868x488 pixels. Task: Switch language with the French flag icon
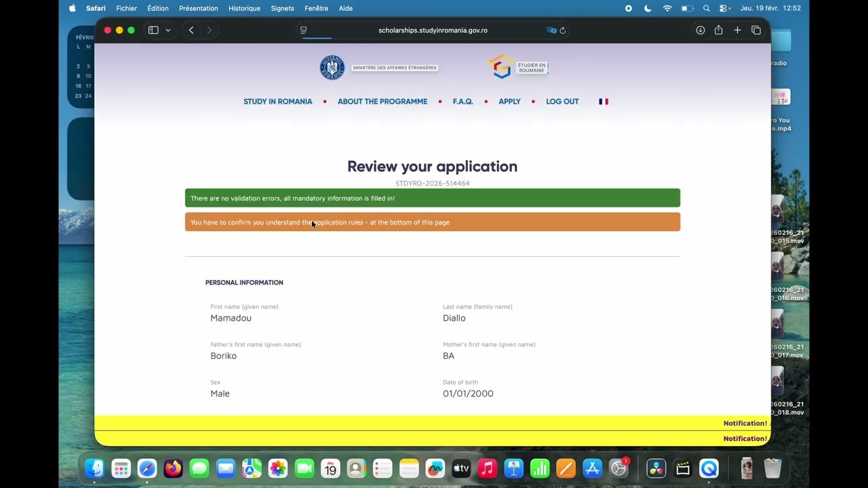[x=604, y=102]
